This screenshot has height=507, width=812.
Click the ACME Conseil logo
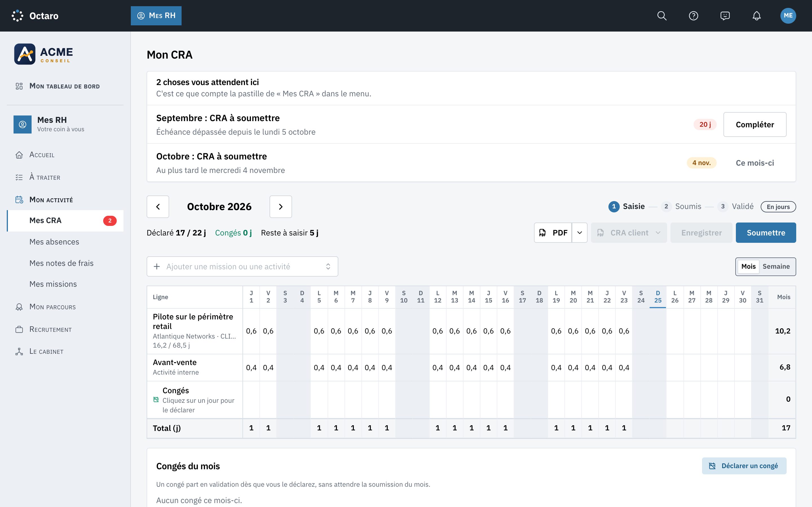(x=44, y=54)
